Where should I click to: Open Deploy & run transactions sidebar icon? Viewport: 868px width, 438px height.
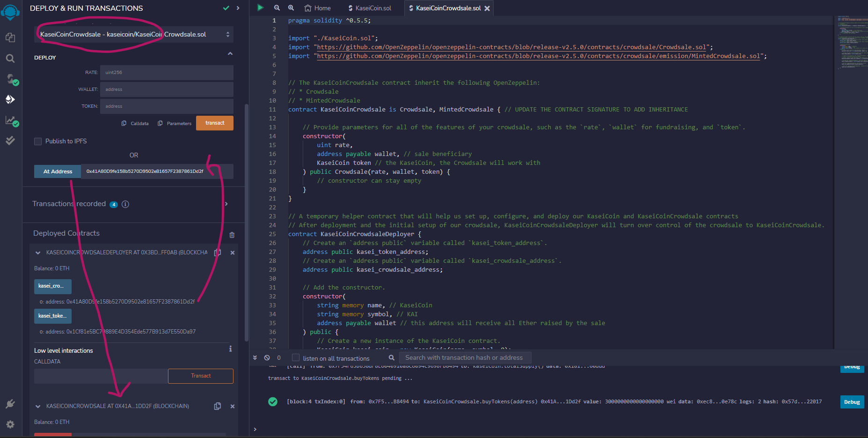pyautogui.click(x=10, y=99)
